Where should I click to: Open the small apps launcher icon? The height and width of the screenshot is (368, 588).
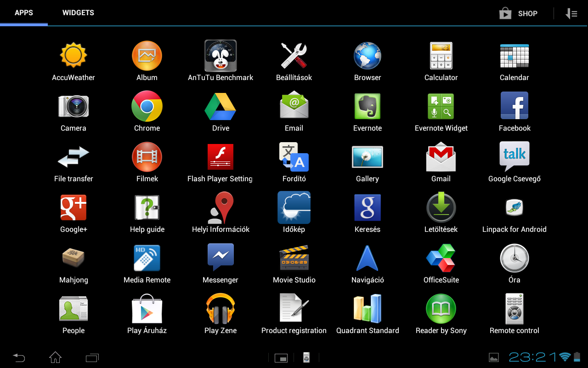(x=281, y=358)
